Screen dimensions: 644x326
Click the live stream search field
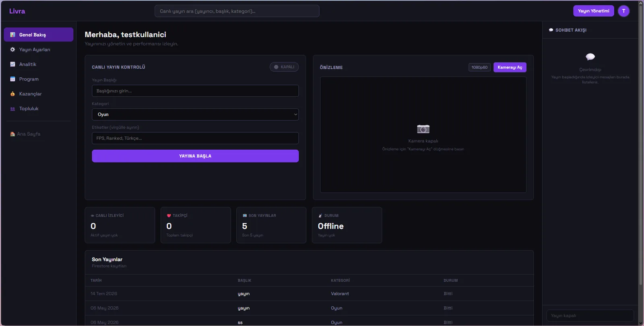237,11
